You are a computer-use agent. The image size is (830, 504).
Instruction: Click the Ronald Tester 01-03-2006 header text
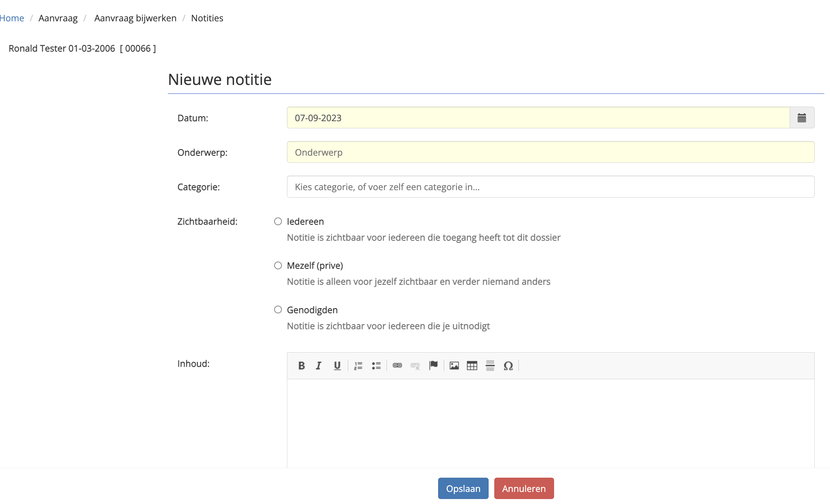pos(82,48)
